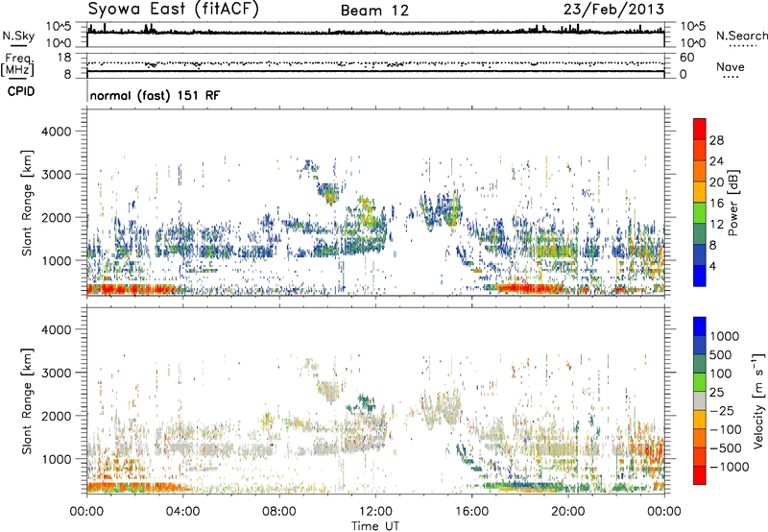Screen dimensions: 768x532
Task: Click the '500' label on the velocity colorbar
Action: [x=720, y=355]
